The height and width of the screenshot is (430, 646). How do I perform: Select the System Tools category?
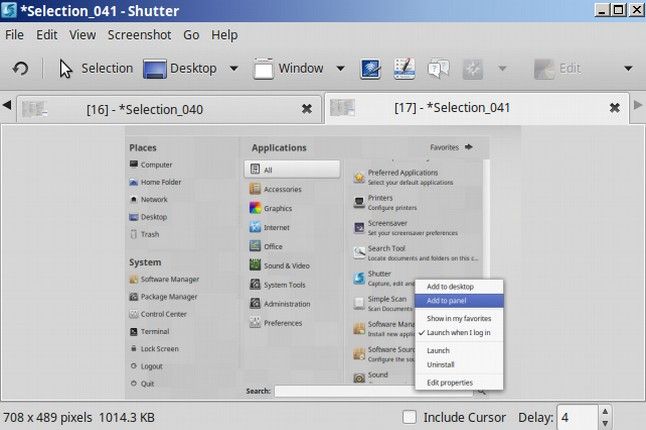point(277,285)
